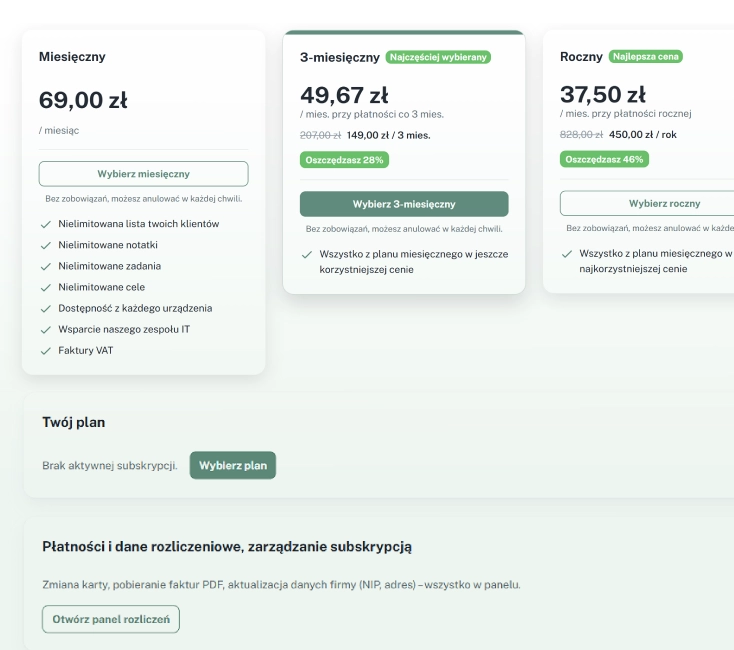Click checkmark in the Roczny plan card

point(567,255)
